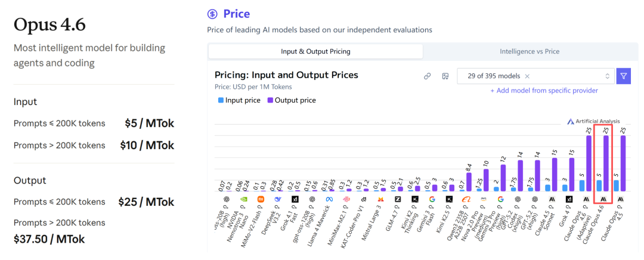Clear the 29 of 395 models selection
The image size is (644, 260).
pos(527,76)
